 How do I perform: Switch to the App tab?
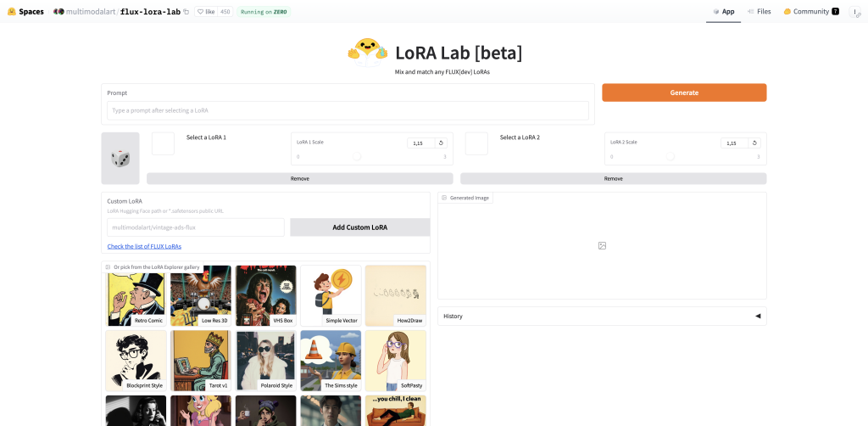(724, 12)
